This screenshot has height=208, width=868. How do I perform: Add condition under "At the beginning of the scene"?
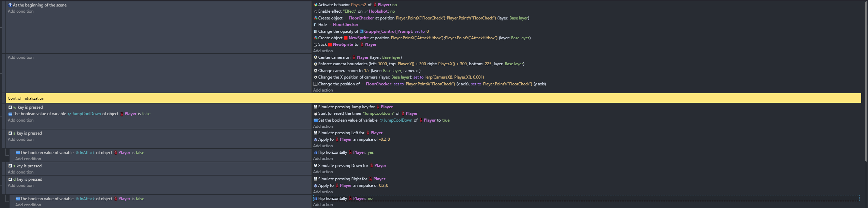[21, 11]
